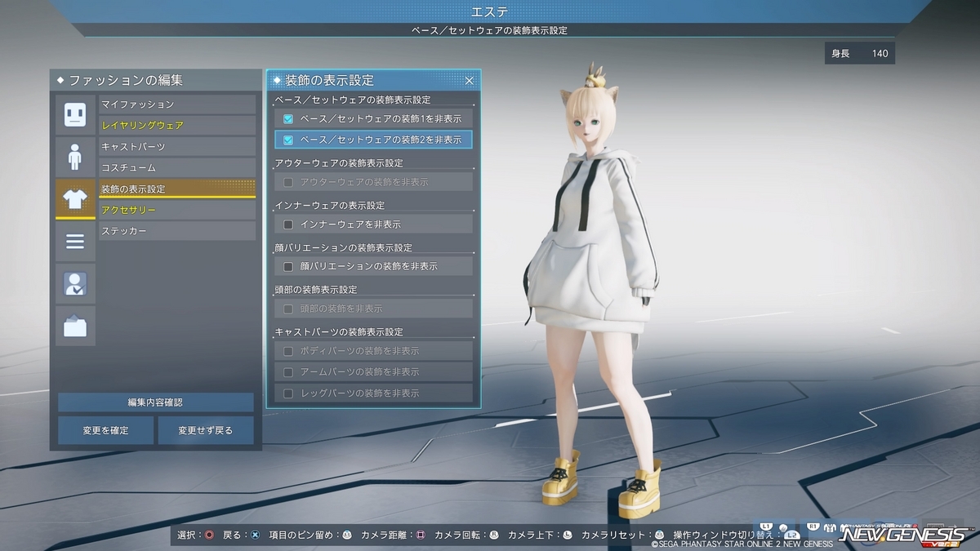Click the カメラ回転 stick hint icon
This screenshot has width=980, height=551.
[x=493, y=535]
